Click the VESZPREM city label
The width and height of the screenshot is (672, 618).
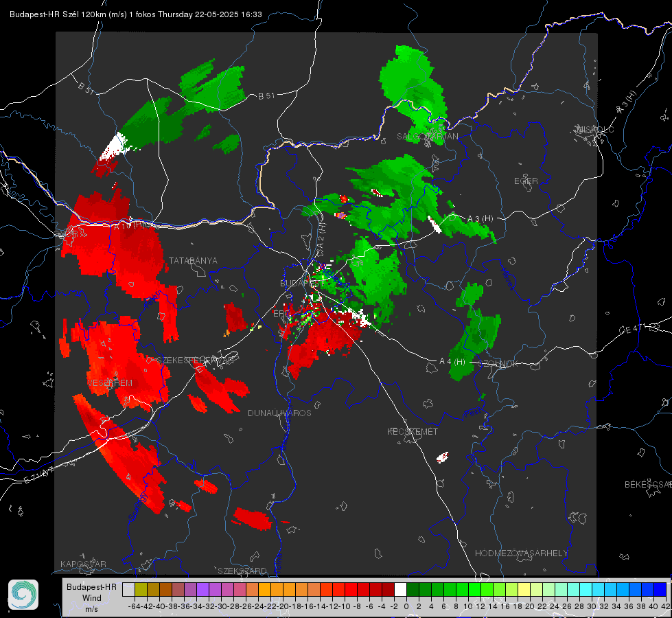click(x=110, y=382)
